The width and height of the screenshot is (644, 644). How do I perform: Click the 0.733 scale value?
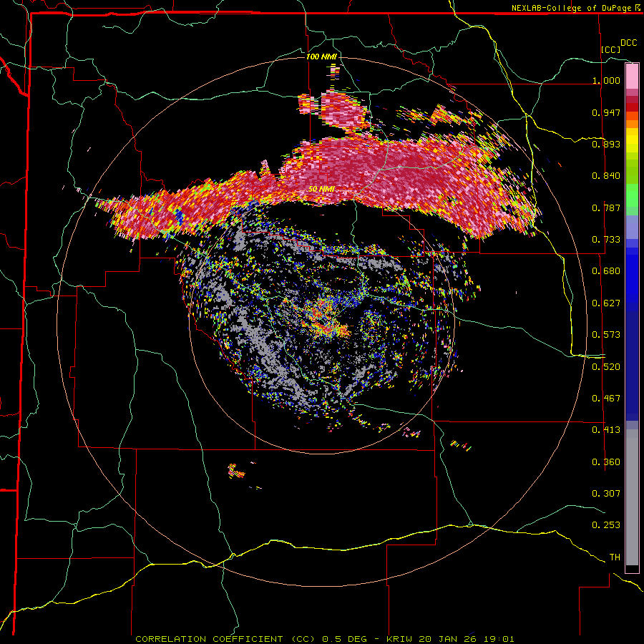coord(606,240)
